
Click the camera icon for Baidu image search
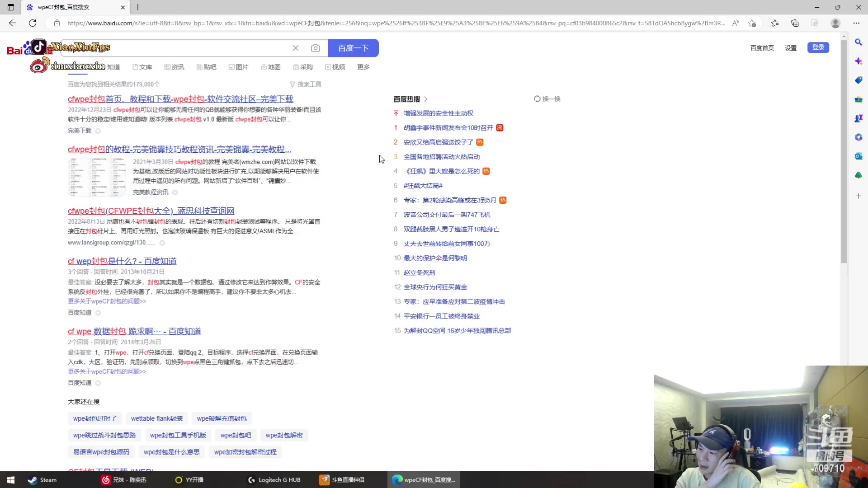coord(316,48)
